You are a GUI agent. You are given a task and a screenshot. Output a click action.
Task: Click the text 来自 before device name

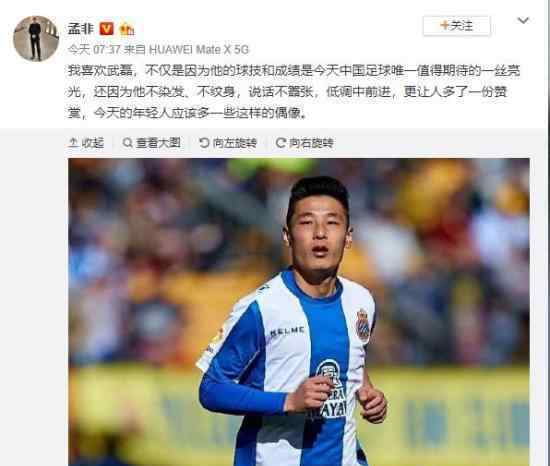pyautogui.click(x=135, y=49)
